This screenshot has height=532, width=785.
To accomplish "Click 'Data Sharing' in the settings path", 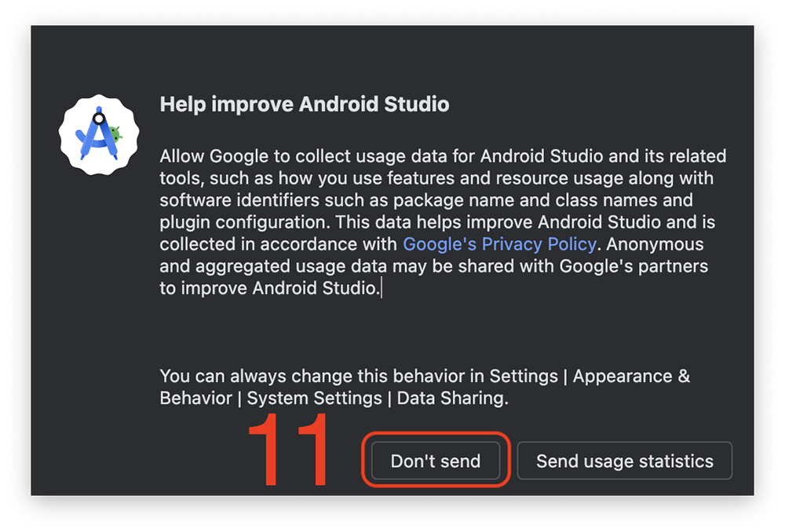I will [x=451, y=398].
